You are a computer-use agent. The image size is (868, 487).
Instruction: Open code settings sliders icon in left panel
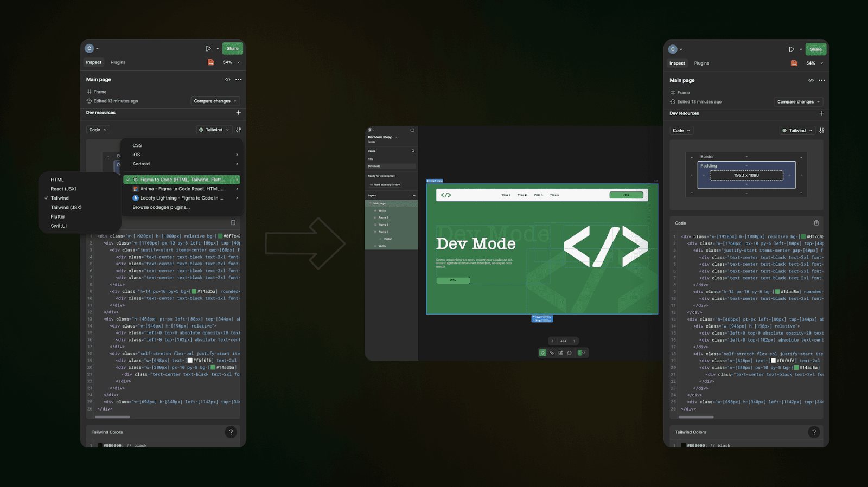(x=239, y=130)
